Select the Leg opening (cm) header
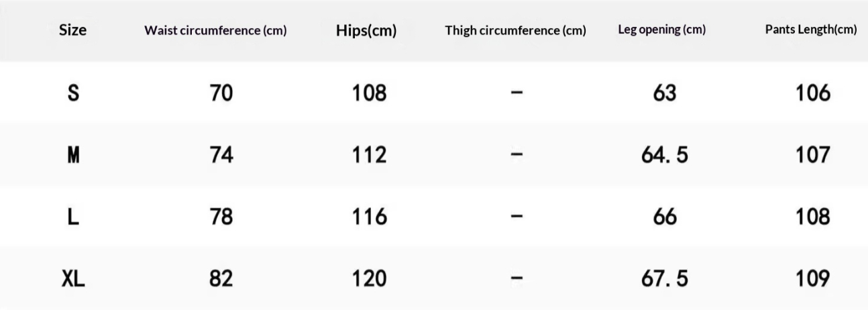The width and height of the screenshot is (868, 310). 661,30
